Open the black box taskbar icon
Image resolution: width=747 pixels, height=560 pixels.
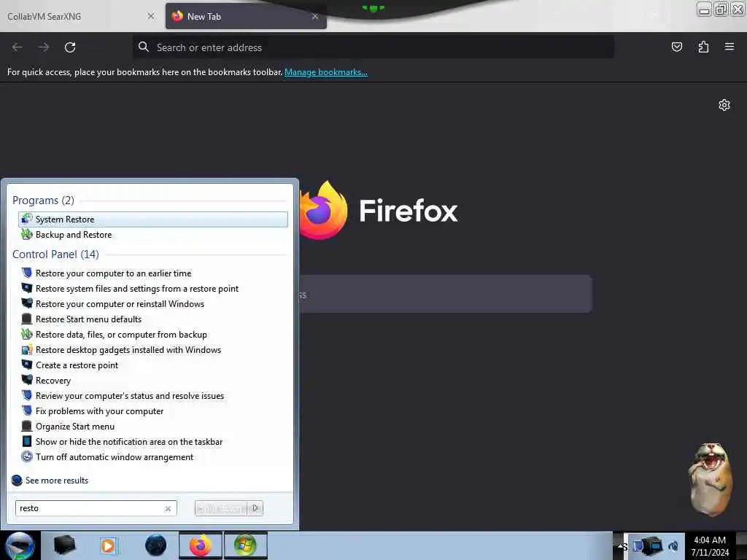click(x=64, y=545)
